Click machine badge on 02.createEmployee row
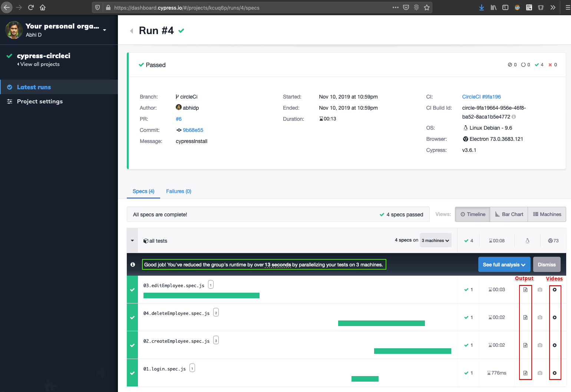Viewport: 571px width, 392px height. click(x=216, y=340)
